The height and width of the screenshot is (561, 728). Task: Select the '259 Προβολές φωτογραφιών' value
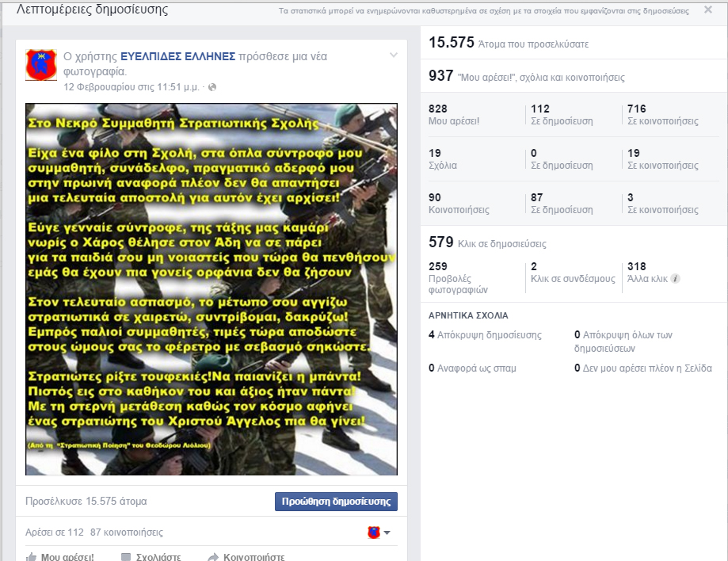pyautogui.click(x=458, y=277)
